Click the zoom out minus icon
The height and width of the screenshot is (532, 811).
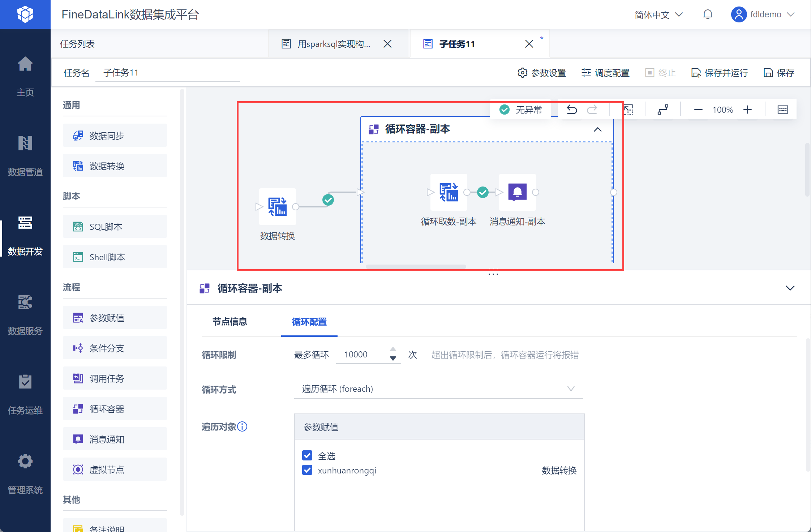698,110
